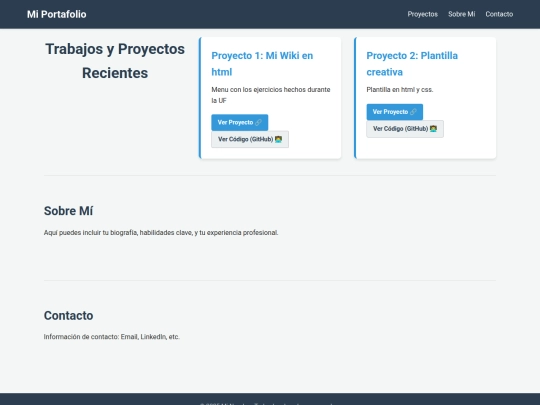Click the text Información de contacto: Email, LinkedIn
Viewport: 540px width, 405px height.
coord(105,337)
